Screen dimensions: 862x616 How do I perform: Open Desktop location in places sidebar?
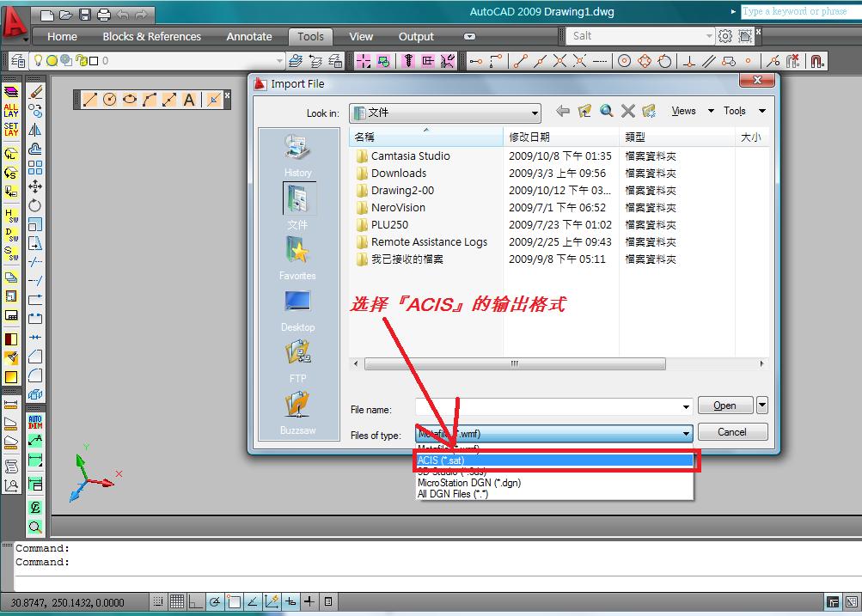pos(297,310)
